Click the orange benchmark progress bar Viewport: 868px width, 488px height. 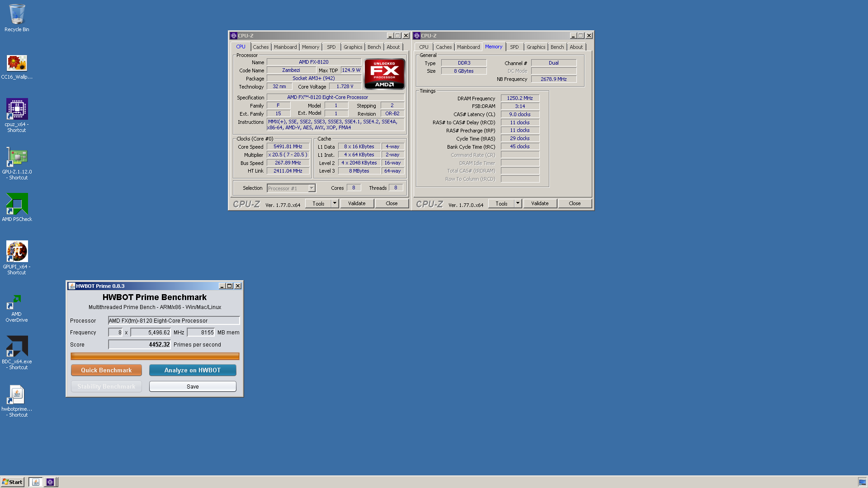click(x=155, y=357)
